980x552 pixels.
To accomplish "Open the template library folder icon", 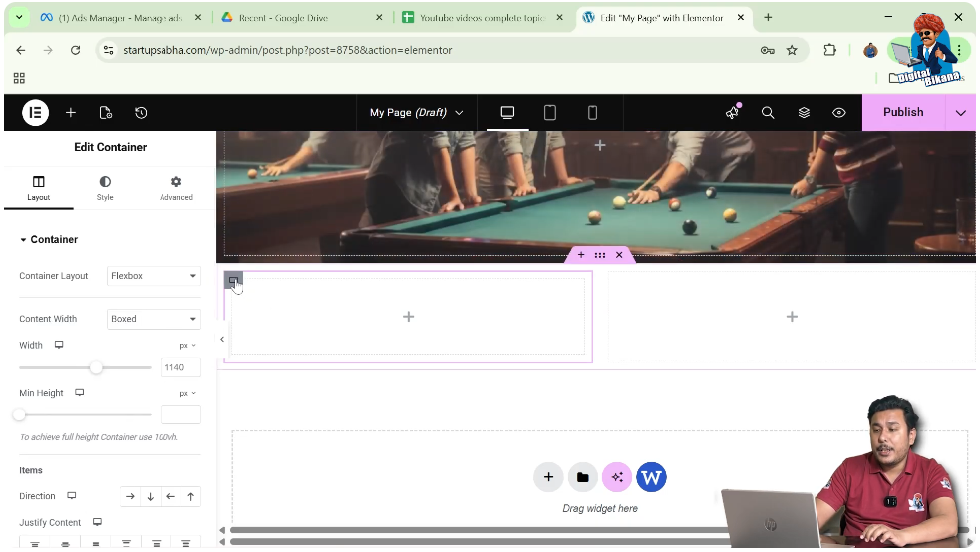I will [583, 477].
